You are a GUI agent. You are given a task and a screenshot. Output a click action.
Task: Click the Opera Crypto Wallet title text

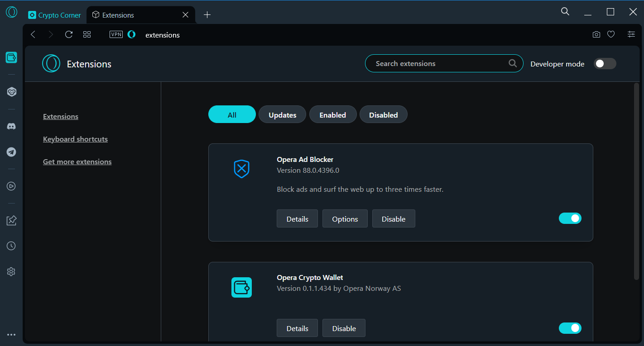(310, 277)
